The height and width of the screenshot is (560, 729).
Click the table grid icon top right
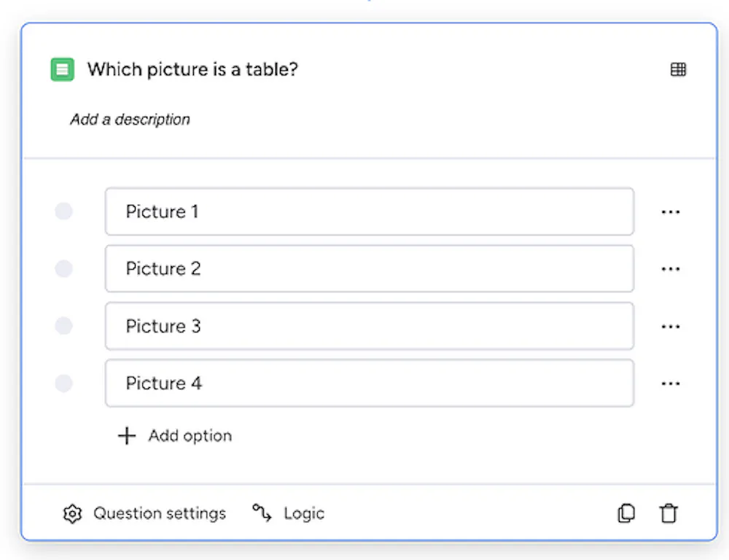678,70
